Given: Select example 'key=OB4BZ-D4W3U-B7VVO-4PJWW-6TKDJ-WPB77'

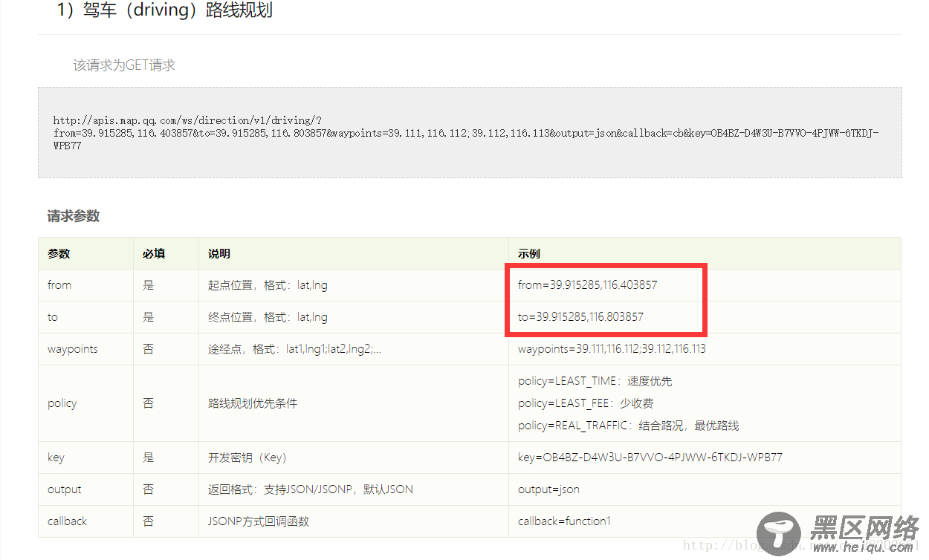Looking at the screenshot, I should tap(650, 458).
